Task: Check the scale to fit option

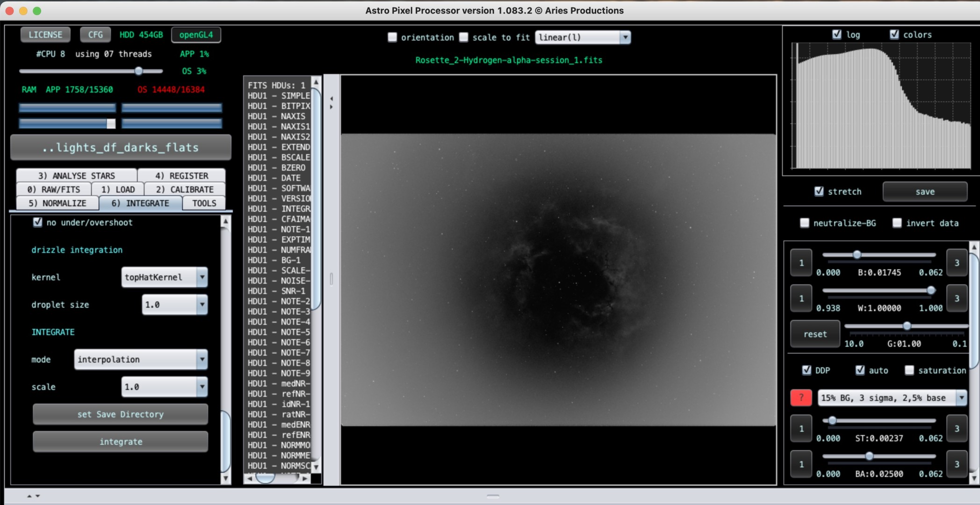Action: point(463,37)
